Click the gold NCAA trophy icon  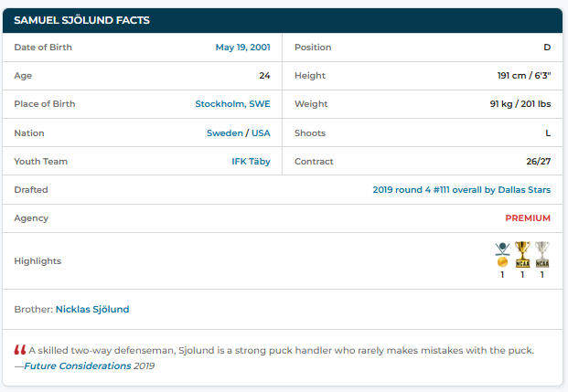tap(522, 254)
